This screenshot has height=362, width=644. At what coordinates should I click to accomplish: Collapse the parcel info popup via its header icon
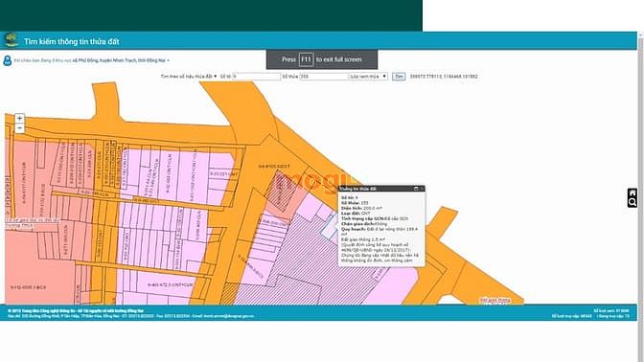[x=416, y=189]
